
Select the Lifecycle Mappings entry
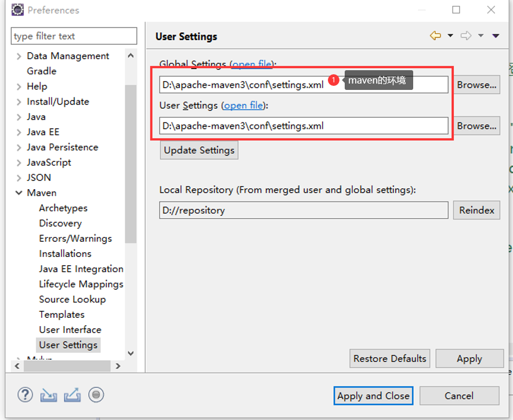81,284
